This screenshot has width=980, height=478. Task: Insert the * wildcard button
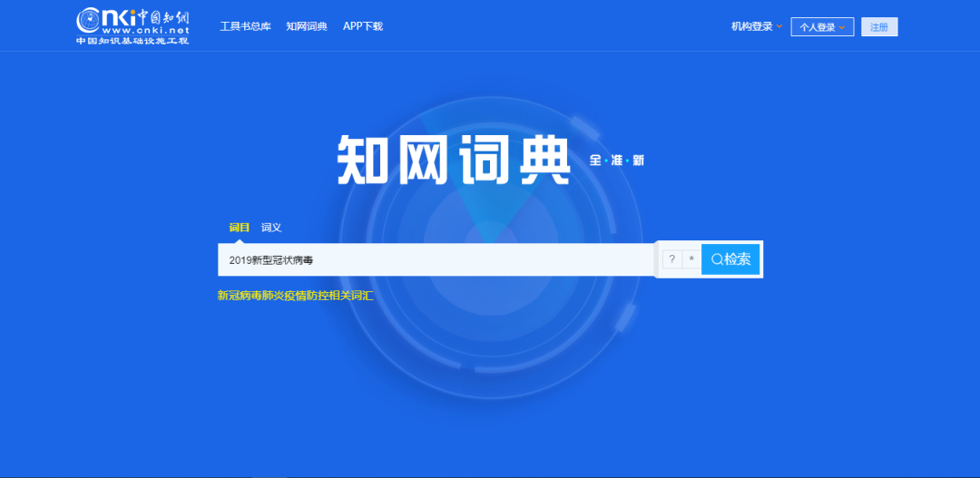691,259
